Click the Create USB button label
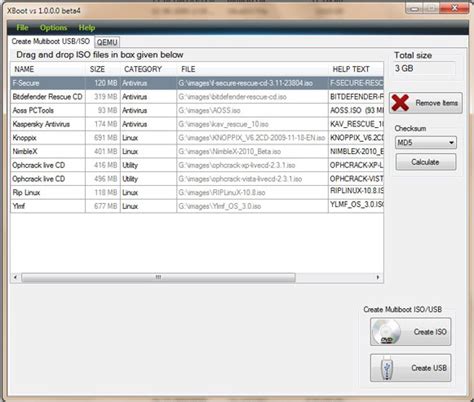The image size is (474, 402). pyautogui.click(x=429, y=368)
